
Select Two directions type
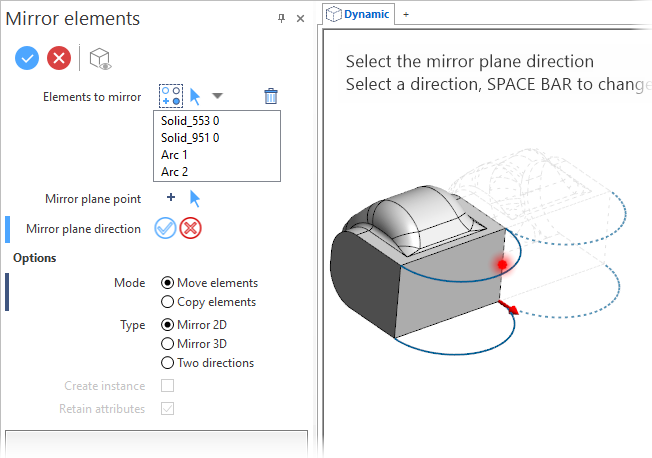(207, 363)
